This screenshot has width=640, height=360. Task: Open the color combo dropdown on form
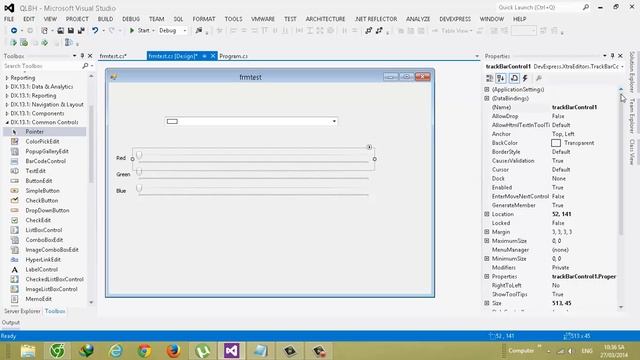pyautogui.click(x=334, y=121)
